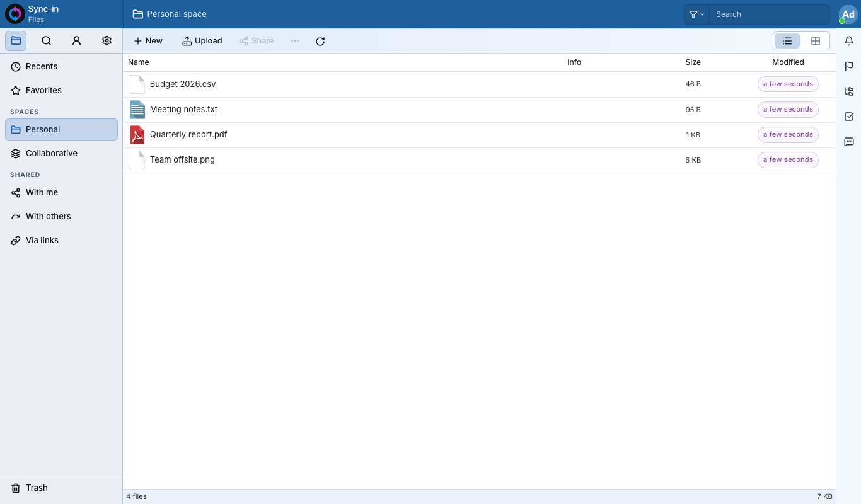
Task: Switch to grid view
Action: tap(815, 41)
